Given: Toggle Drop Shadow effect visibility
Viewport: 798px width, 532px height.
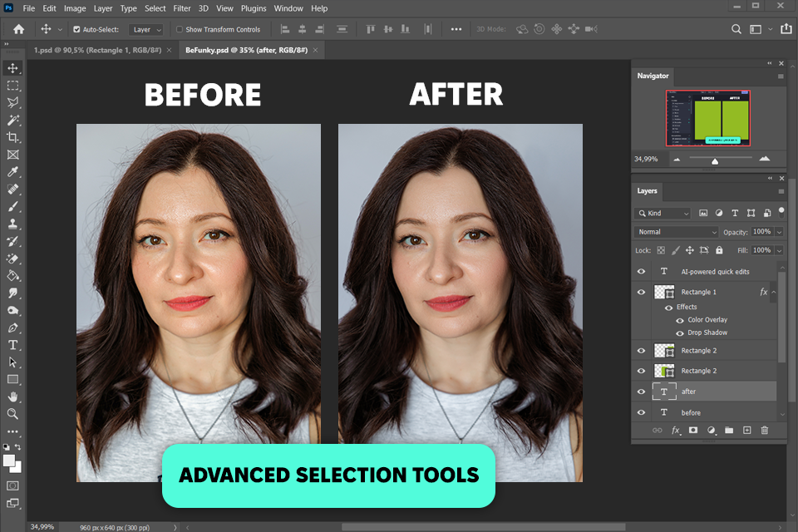Looking at the screenshot, I should coord(680,333).
